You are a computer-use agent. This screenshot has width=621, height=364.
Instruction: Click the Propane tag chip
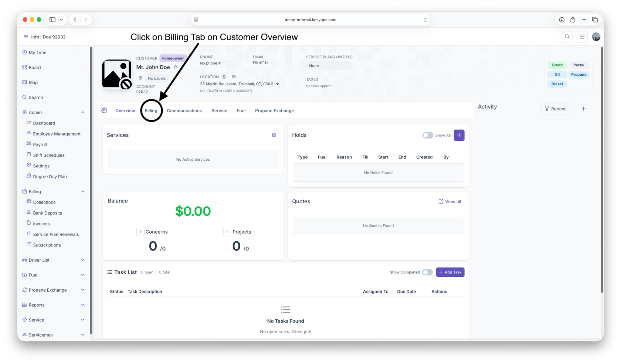click(x=578, y=75)
